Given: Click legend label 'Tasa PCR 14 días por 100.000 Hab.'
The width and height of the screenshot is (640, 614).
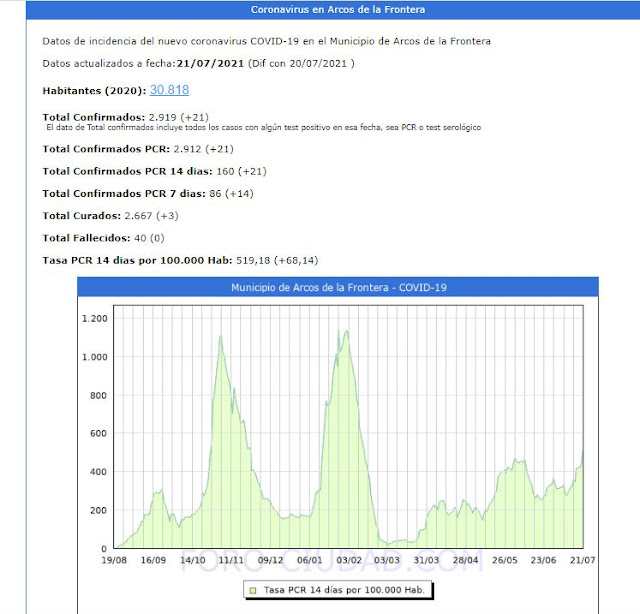Looking at the screenshot, I should tap(344, 590).
